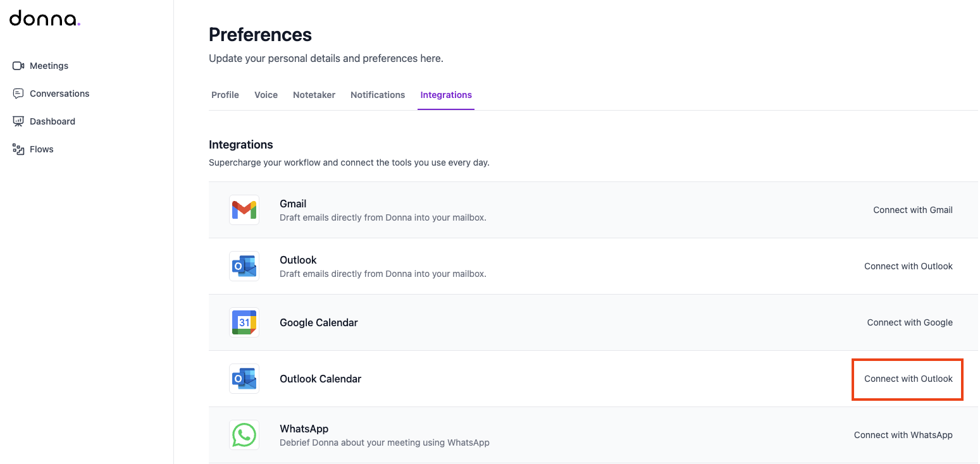Click the Meetings camera icon
Viewport: 980px width, 464px height.
tap(18, 66)
